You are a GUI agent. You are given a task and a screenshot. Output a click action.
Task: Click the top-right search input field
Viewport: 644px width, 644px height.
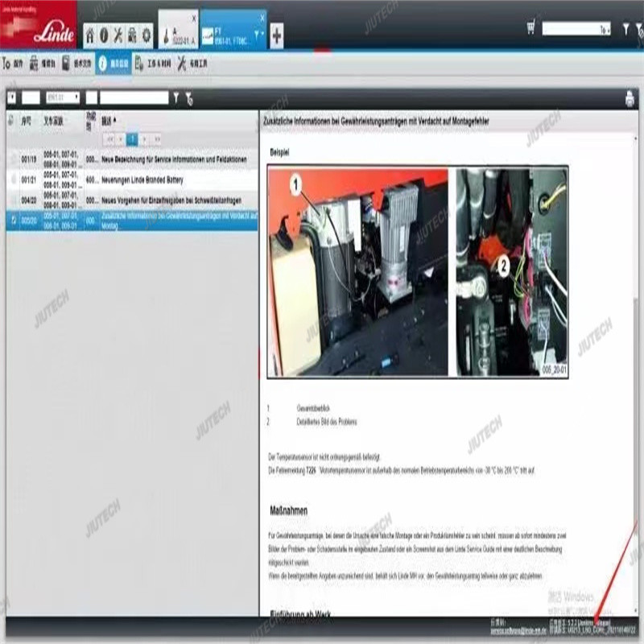pos(576,29)
